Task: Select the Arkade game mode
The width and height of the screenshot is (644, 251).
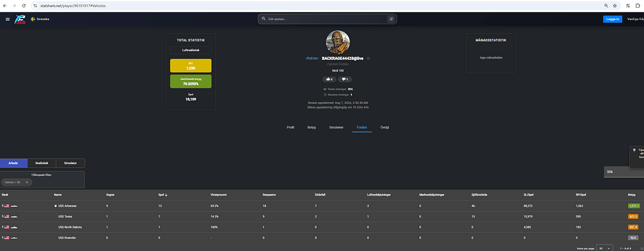Action: (x=14, y=163)
